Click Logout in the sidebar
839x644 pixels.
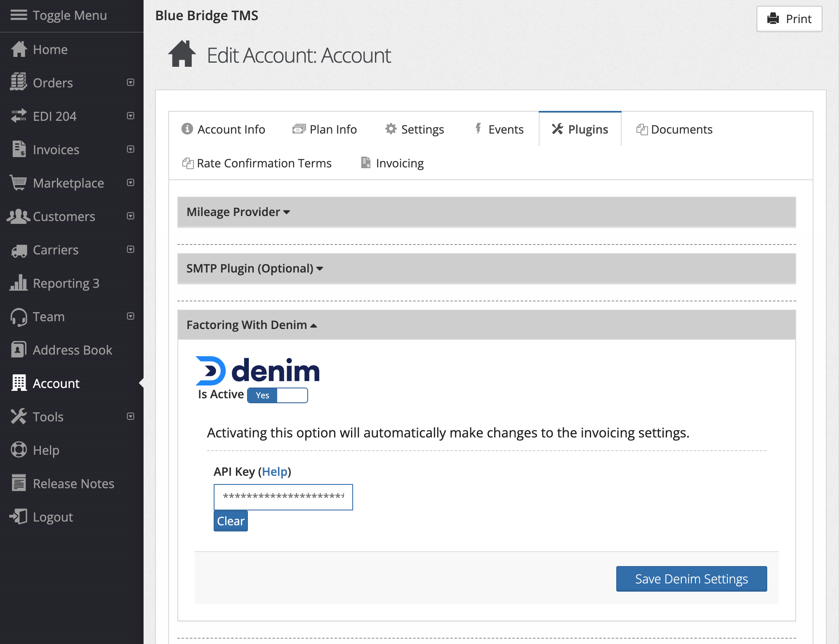pyautogui.click(x=53, y=517)
